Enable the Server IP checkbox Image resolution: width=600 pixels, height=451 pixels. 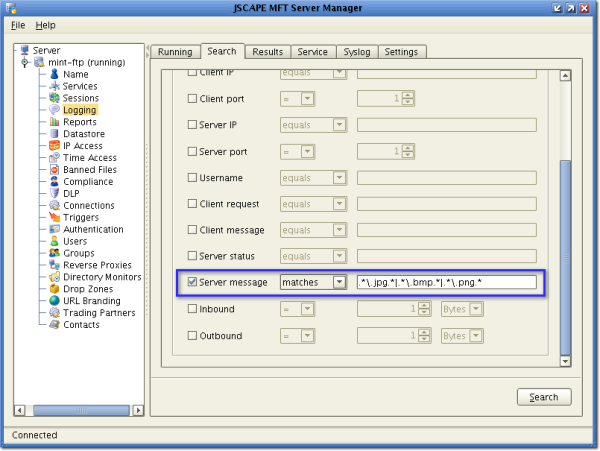(x=192, y=125)
